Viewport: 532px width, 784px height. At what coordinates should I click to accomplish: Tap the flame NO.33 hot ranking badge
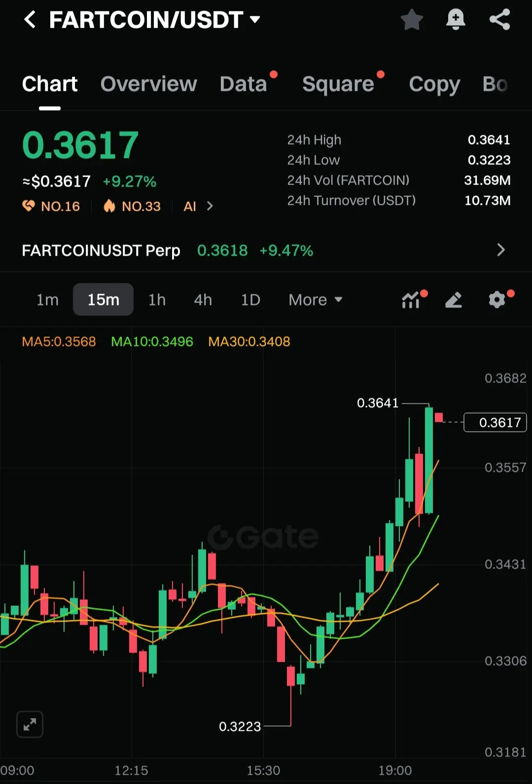click(x=132, y=206)
